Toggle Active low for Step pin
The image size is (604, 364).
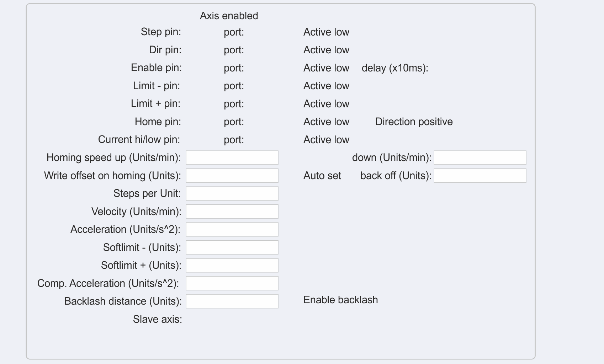[326, 32]
